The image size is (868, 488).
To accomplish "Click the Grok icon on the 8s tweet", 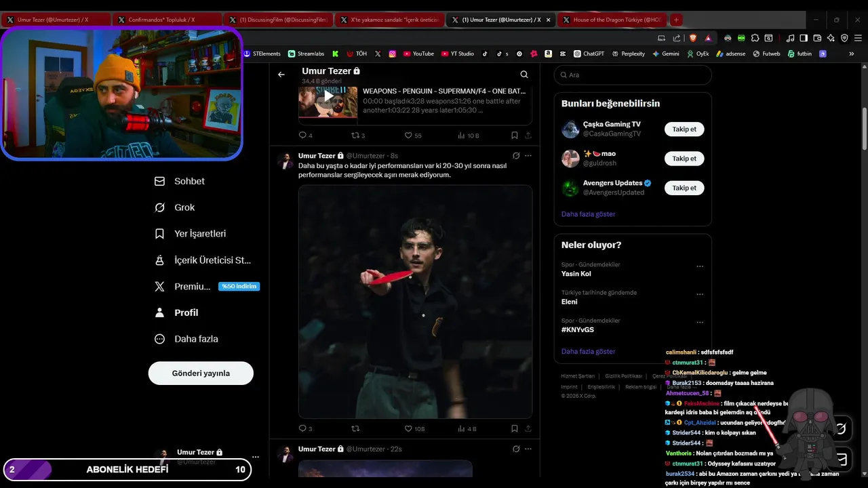I will [x=516, y=156].
